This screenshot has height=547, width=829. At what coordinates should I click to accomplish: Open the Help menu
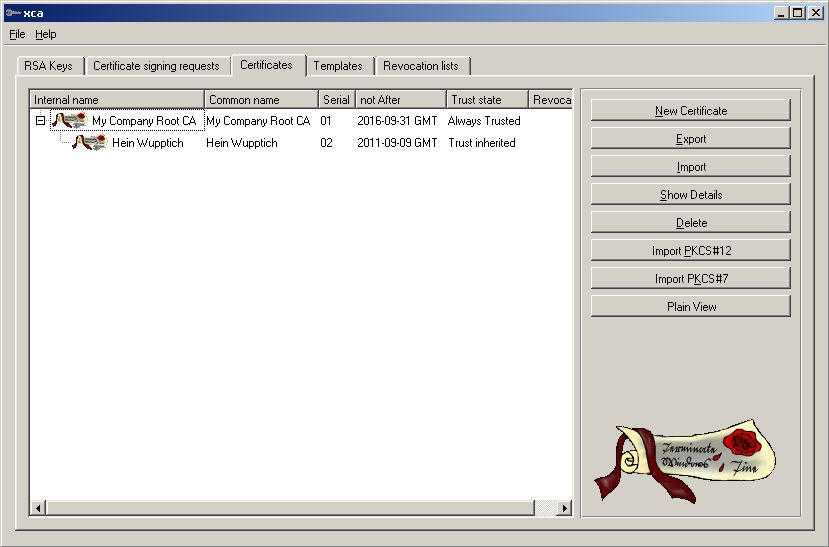[46, 34]
